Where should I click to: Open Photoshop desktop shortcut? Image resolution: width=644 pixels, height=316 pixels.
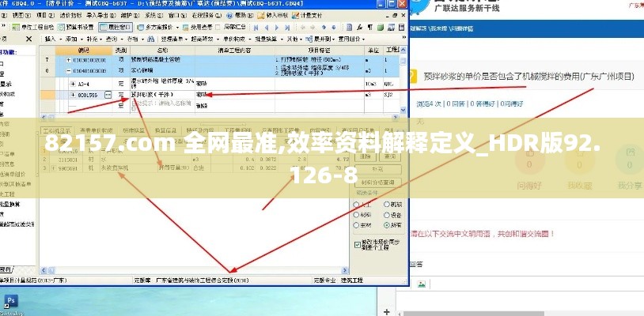[10, 303]
